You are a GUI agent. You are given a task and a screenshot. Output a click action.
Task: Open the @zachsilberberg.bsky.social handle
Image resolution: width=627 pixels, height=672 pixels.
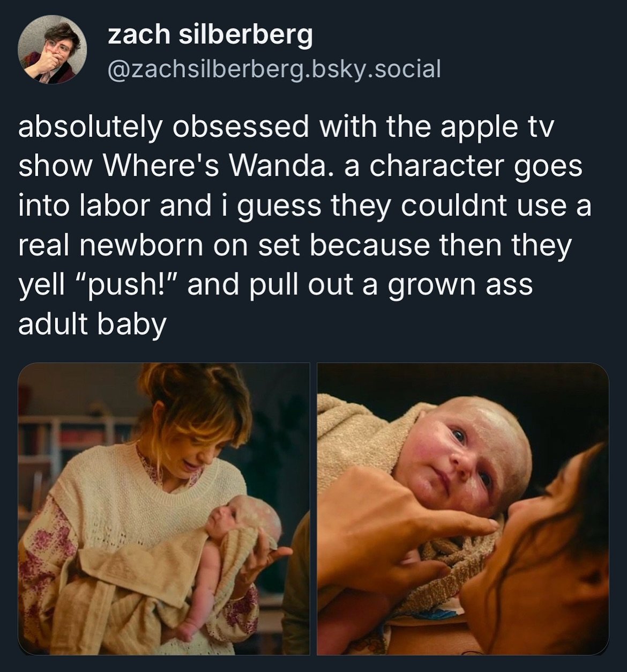274,69
